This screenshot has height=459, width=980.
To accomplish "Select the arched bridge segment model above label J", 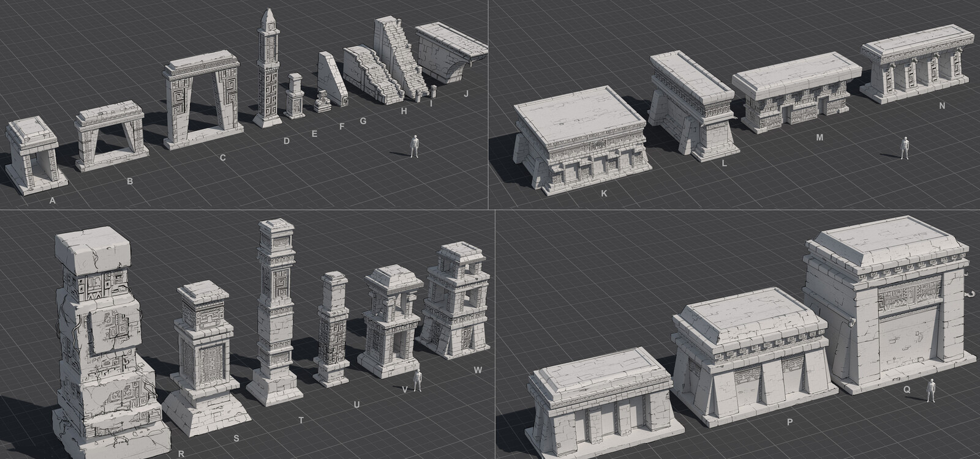I will [x=452, y=51].
